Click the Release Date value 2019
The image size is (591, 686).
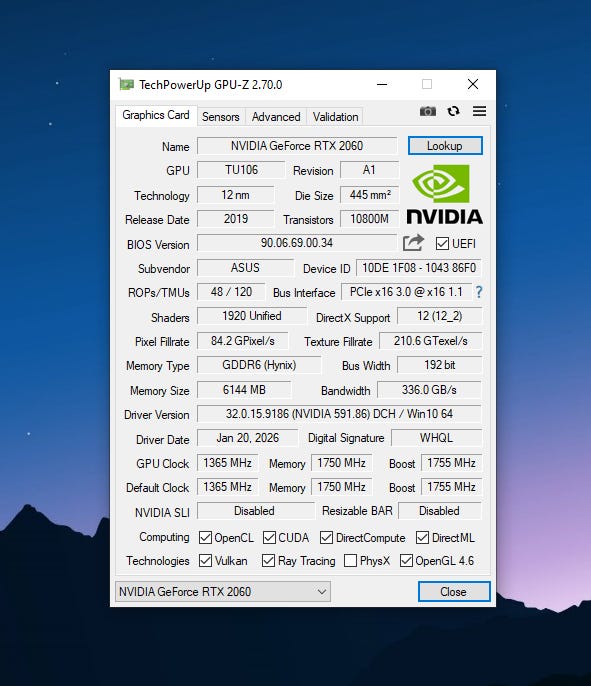pyautogui.click(x=235, y=219)
